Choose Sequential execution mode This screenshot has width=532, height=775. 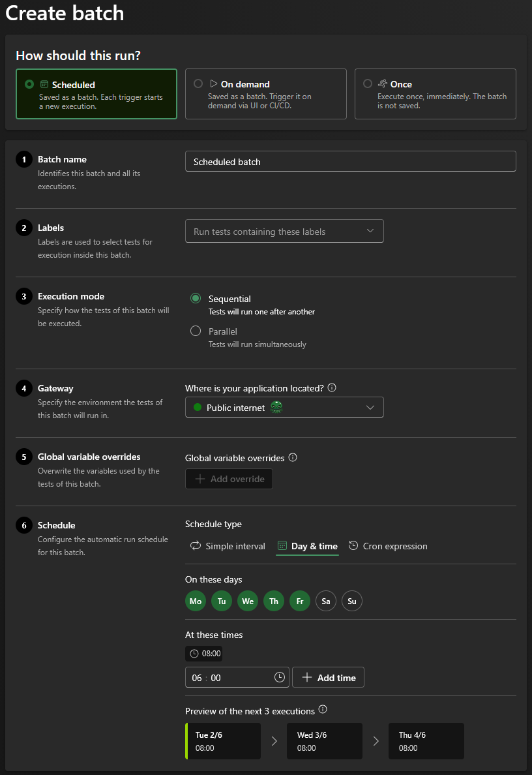(x=196, y=298)
